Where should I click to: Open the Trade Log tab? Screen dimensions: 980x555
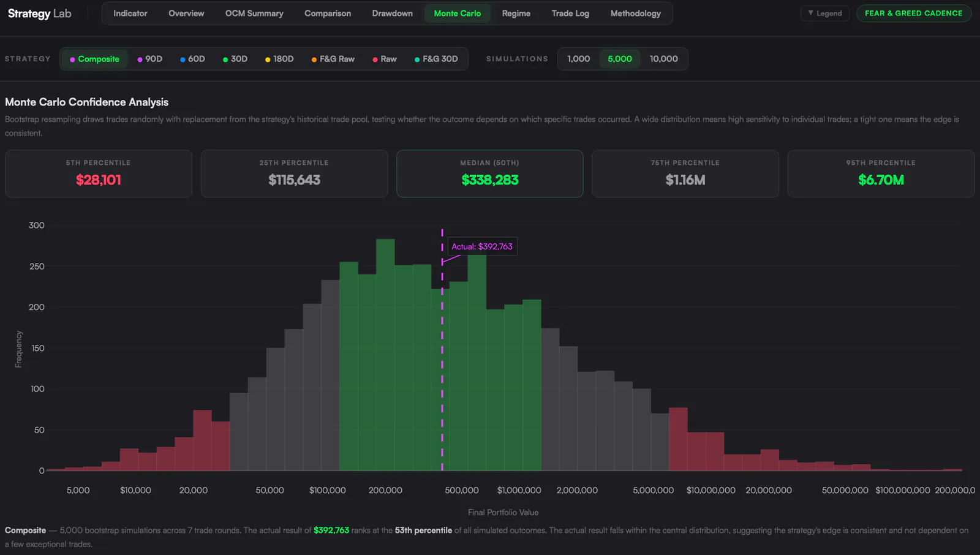(x=570, y=13)
